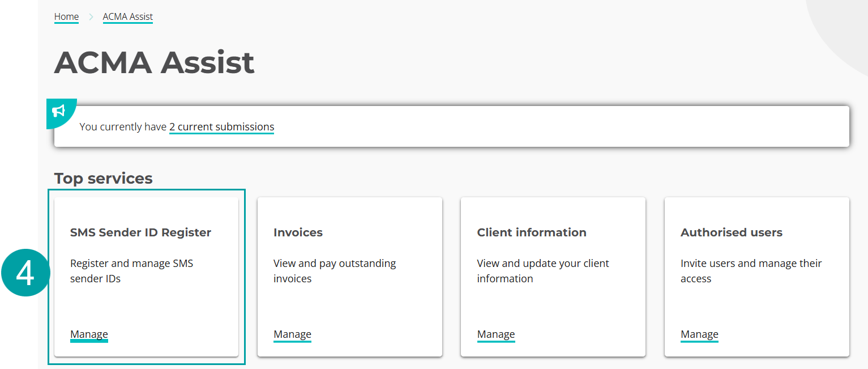Click Manage under Authorised users
The height and width of the screenshot is (369, 868).
click(699, 334)
